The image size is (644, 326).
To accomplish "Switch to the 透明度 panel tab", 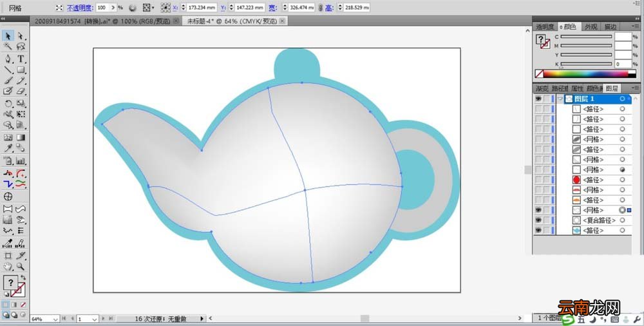I will [545, 26].
